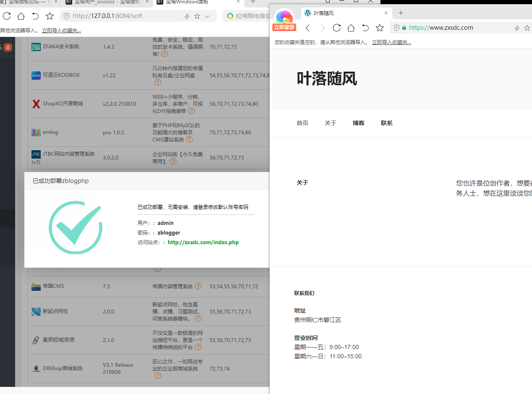This screenshot has width=532, height=394.
Task: Click help icon in ShopXO开源商城 row
Action: pyautogui.click(x=191, y=111)
